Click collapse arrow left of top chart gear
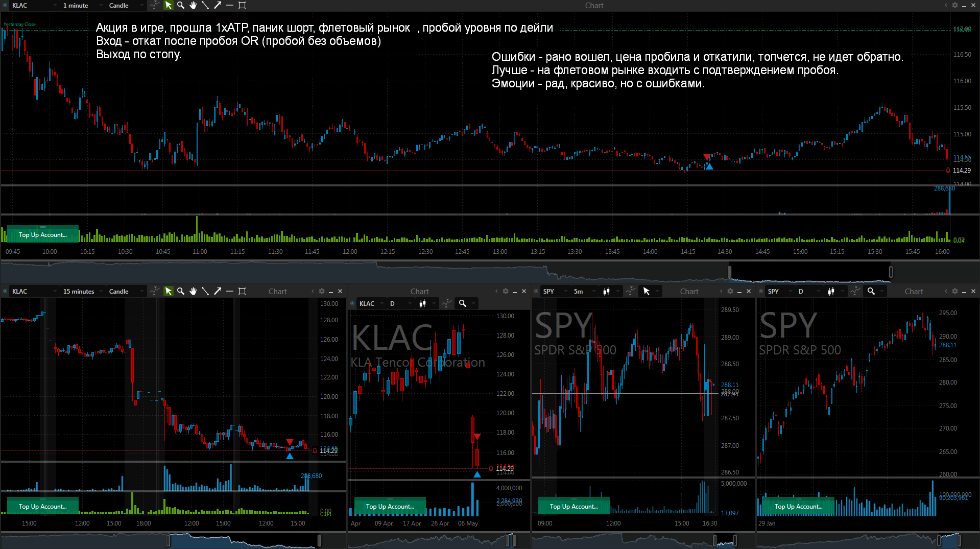This screenshot has width=980, height=549. (946, 6)
